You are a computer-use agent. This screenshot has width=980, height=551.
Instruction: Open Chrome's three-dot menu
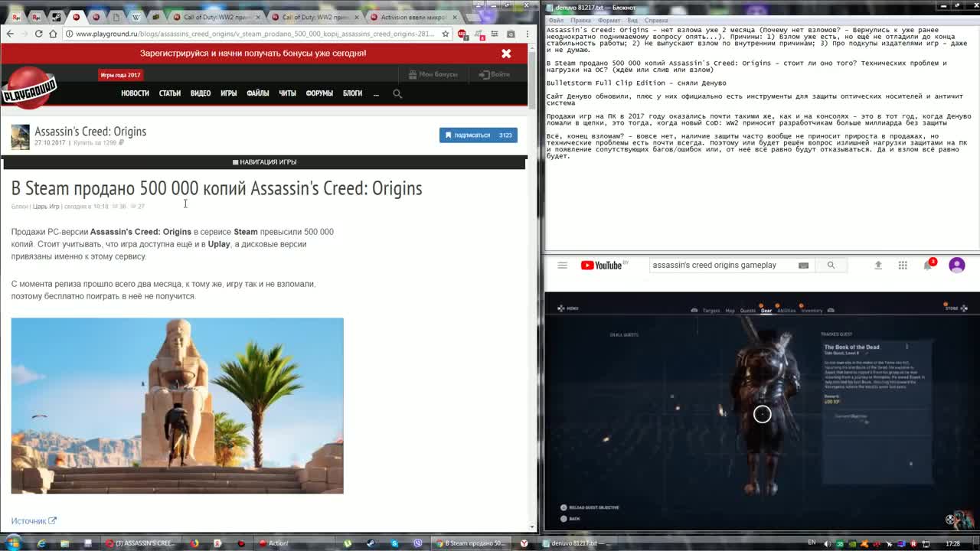click(x=527, y=34)
